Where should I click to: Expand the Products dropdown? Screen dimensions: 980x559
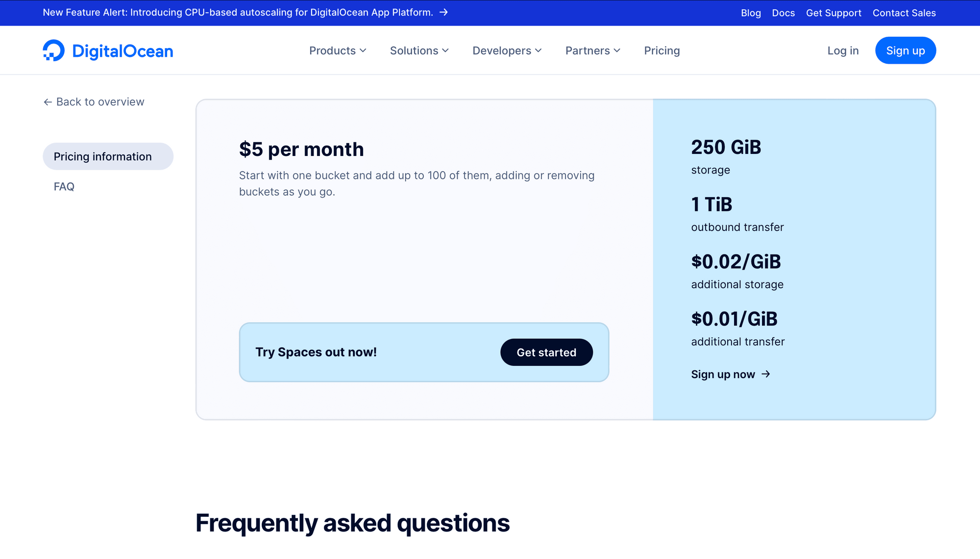337,51
